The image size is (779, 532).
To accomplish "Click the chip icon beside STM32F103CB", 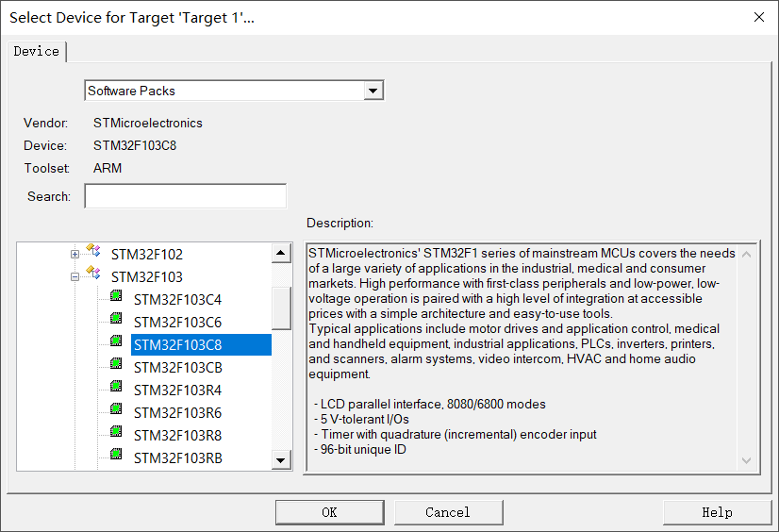I will [116, 363].
